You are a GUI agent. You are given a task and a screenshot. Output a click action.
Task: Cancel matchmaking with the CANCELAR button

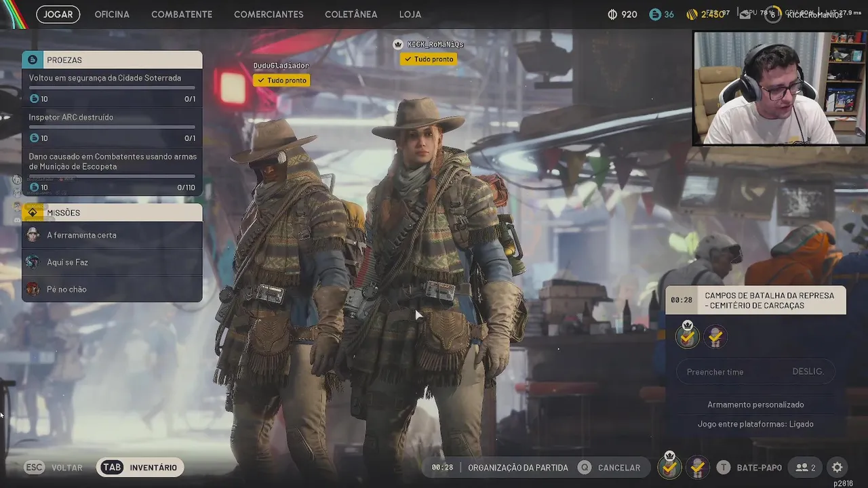coord(618,468)
